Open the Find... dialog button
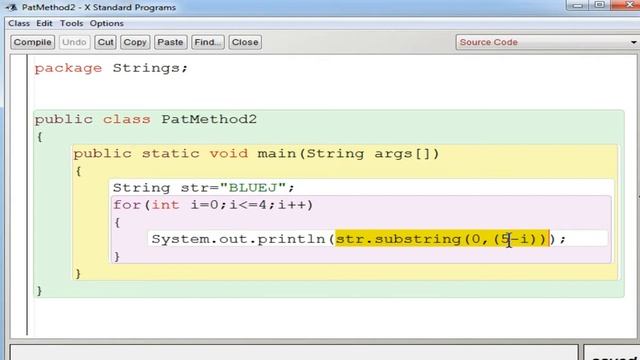 [x=208, y=42]
